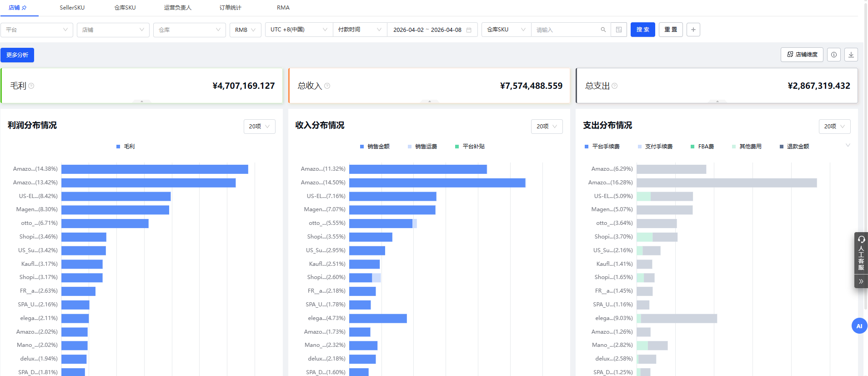Switch to the 订单统计 tab
This screenshot has width=868, height=376.
[x=231, y=8]
